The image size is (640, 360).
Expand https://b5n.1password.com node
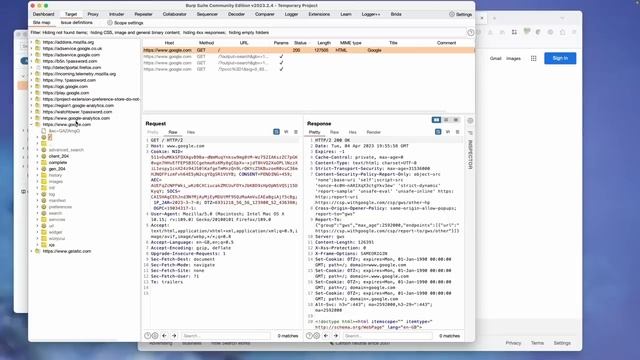(x=31, y=61)
